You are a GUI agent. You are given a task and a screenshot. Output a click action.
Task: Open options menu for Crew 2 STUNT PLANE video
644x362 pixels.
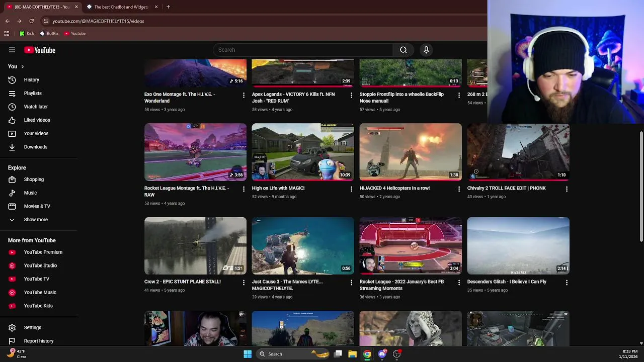click(x=244, y=283)
